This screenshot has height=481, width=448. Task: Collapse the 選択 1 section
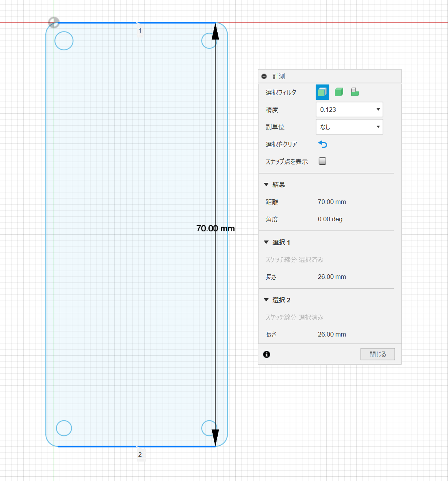(x=266, y=242)
